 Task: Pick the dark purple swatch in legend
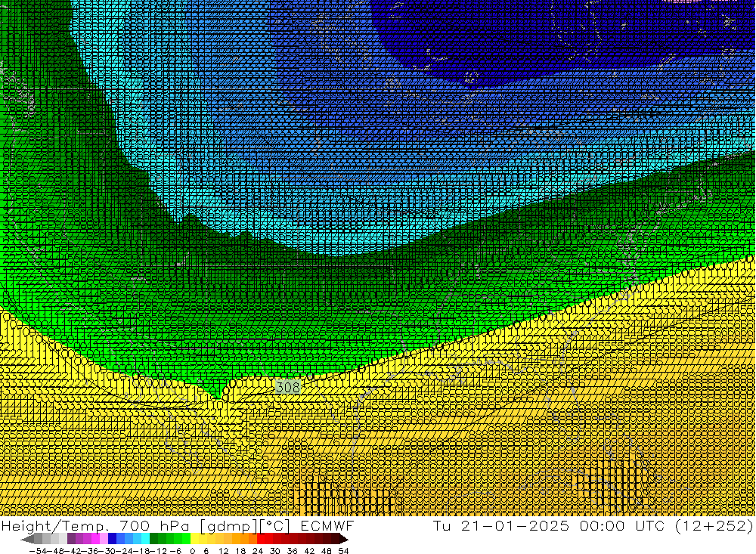(71, 539)
